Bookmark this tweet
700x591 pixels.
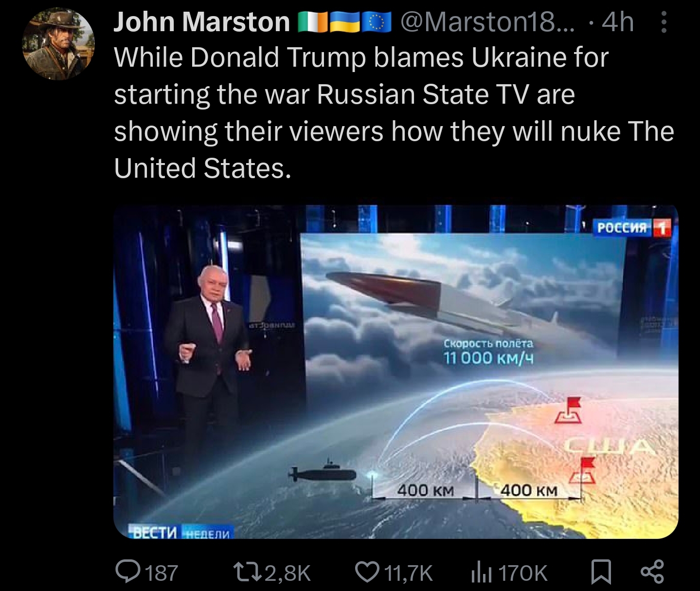[601, 572]
